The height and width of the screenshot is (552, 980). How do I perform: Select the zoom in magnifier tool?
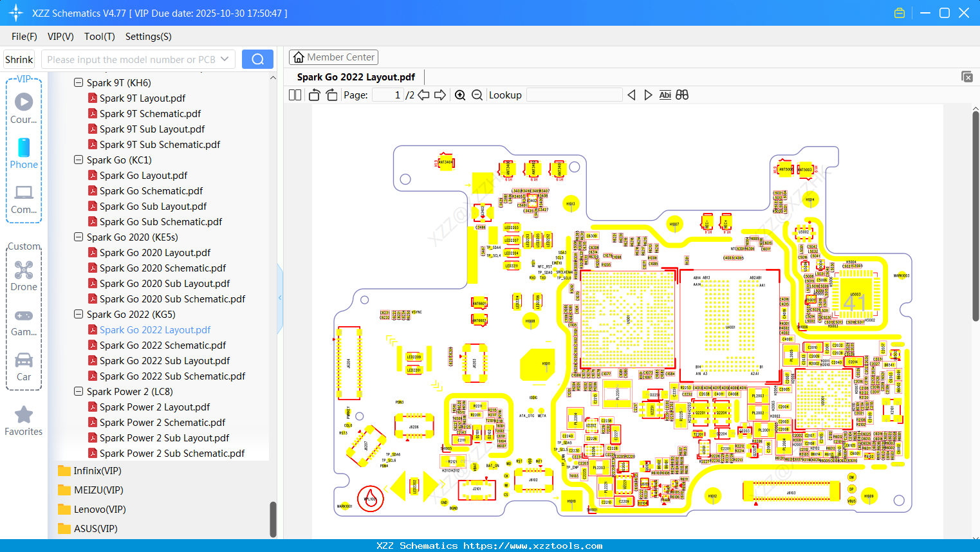point(460,95)
